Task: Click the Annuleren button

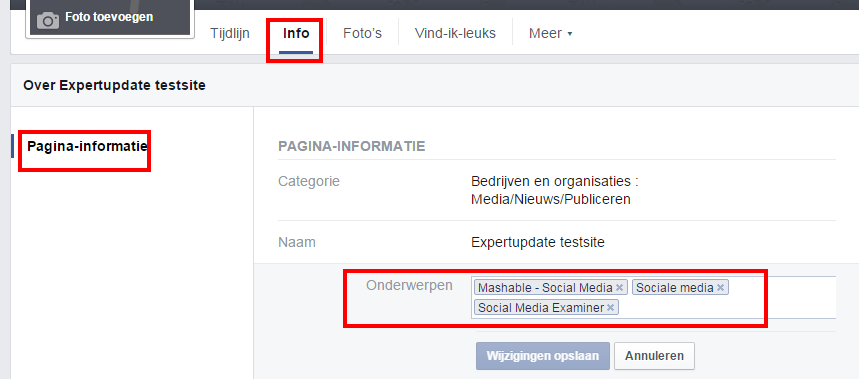Action: tap(654, 356)
